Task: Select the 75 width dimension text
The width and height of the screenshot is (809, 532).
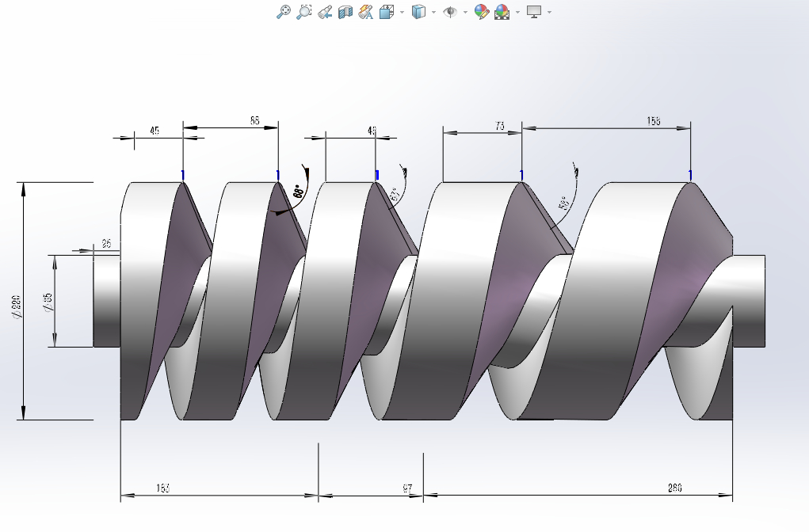Action: [499, 126]
